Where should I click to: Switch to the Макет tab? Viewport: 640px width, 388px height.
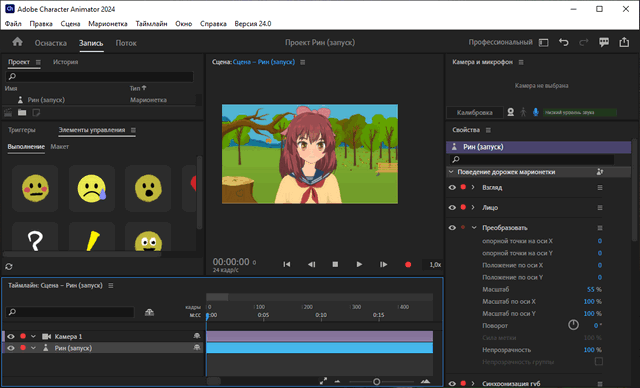[60, 146]
